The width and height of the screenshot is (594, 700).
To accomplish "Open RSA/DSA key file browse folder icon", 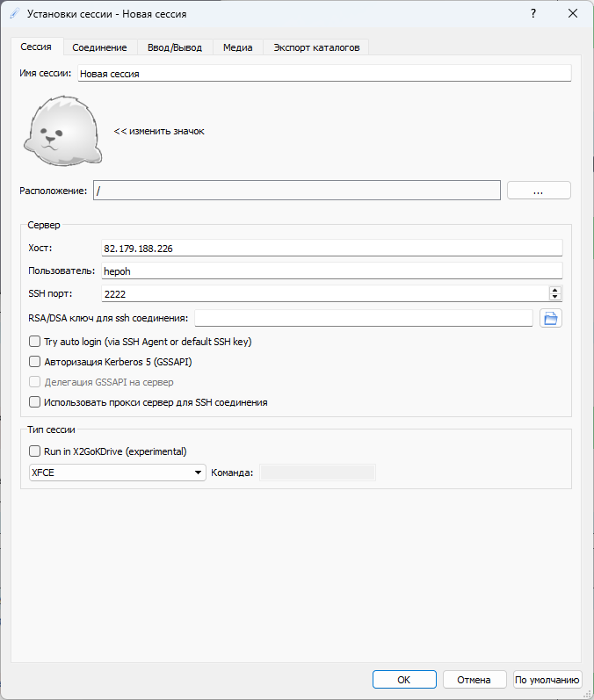I will 551,318.
